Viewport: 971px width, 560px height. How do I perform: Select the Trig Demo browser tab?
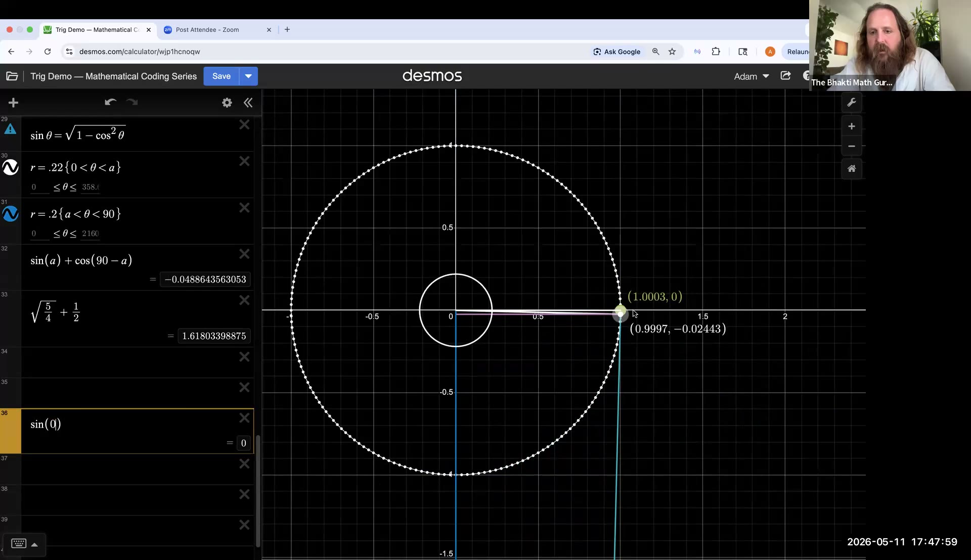pyautogui.click(x=97, y=30)
